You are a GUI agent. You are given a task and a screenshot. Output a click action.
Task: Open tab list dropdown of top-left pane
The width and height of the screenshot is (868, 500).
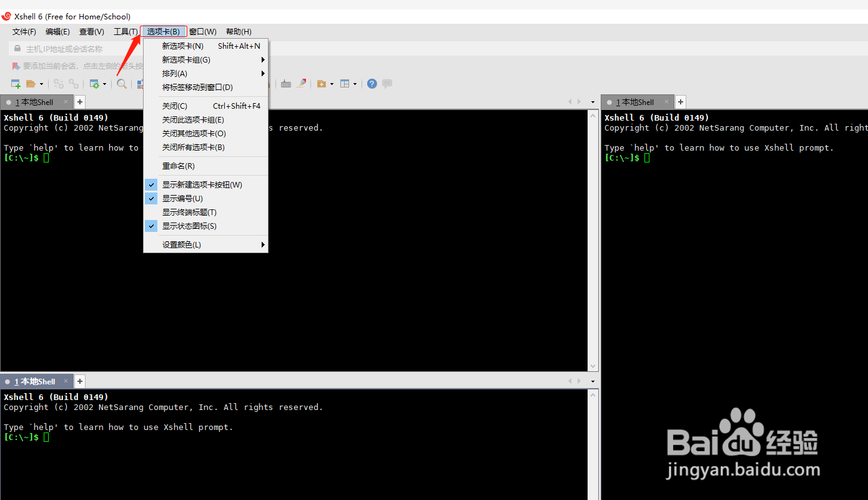pyautogui.click(x=593, y=102)
